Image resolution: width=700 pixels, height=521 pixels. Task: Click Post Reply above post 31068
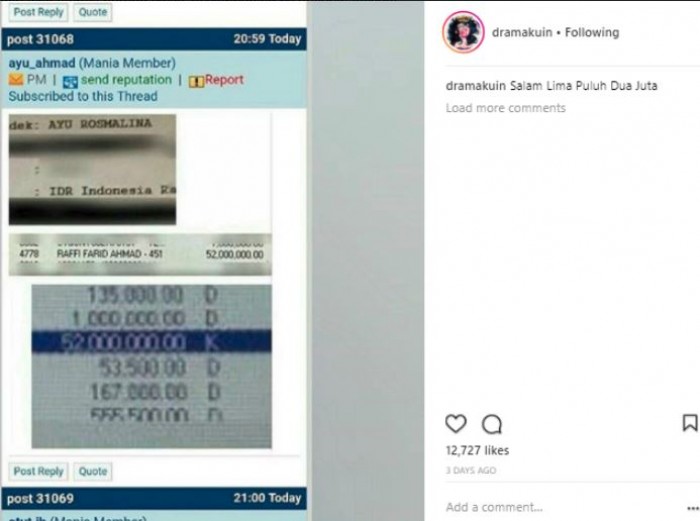point(38,12)
